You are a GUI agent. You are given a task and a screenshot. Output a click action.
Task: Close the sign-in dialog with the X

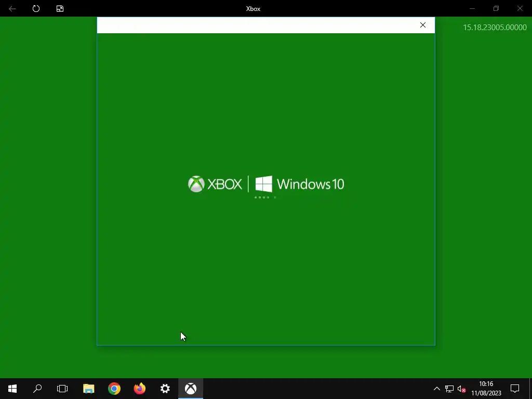pos(423,25)
